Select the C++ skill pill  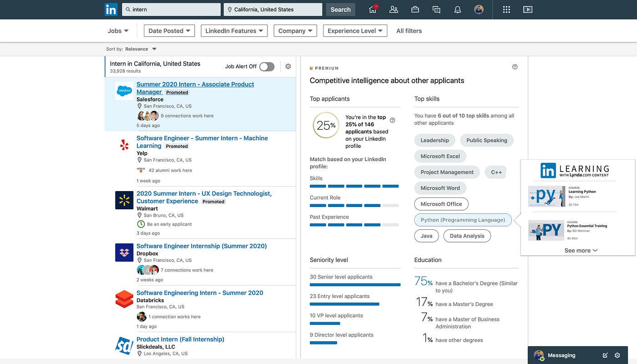(x=496, y=172)
